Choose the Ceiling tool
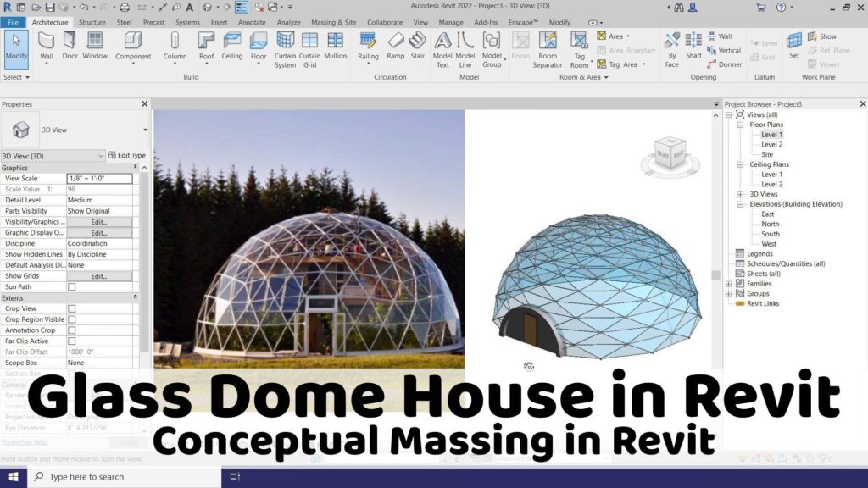 [232, 46]
